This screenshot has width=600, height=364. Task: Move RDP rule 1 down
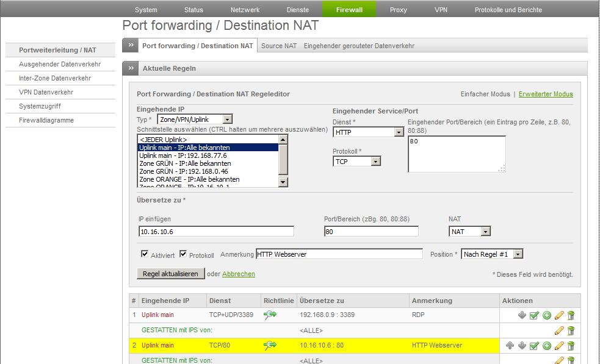[x=522, y=315]
